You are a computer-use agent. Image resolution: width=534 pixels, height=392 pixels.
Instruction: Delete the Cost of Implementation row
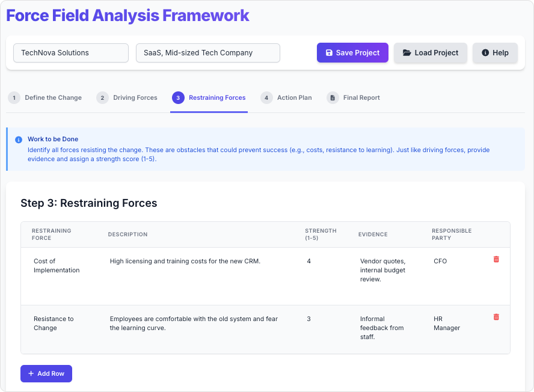click(496, 260)
